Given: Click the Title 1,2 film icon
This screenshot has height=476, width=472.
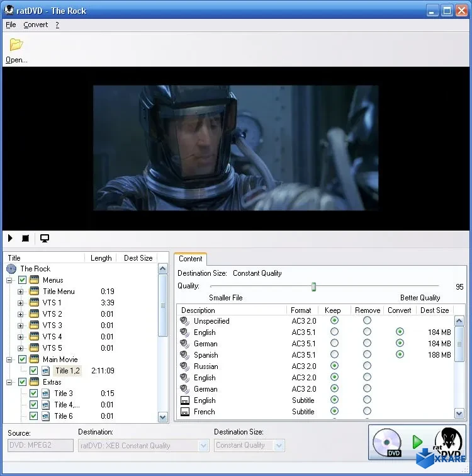Looking at the screenshot, I should point(45,371).
